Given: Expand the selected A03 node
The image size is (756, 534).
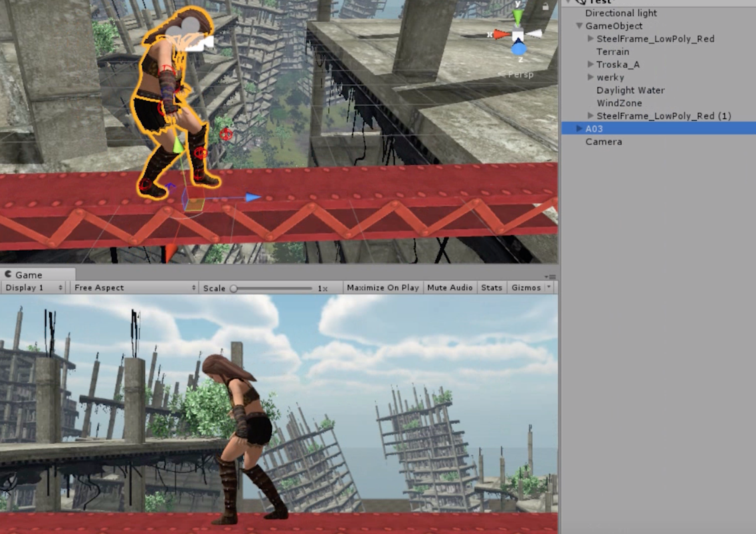Looking at the screenshot, I should [579, 128].
